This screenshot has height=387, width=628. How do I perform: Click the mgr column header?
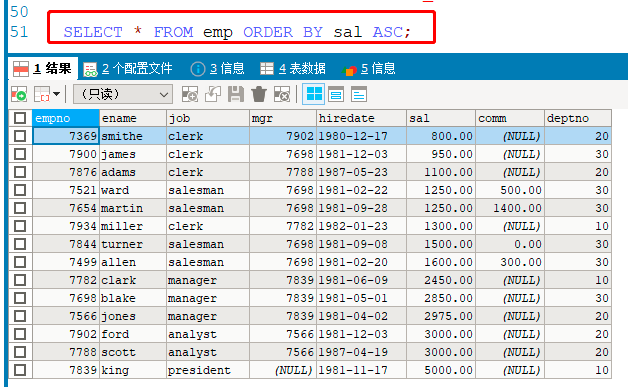[283, 118]
